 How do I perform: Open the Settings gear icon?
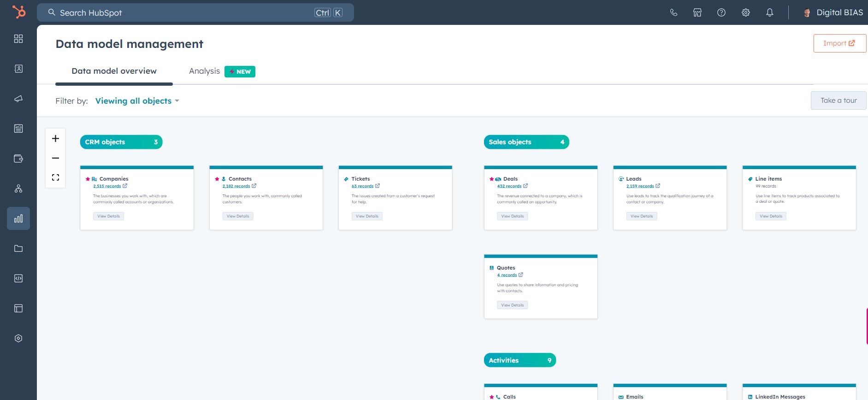(x=745, y=12)
